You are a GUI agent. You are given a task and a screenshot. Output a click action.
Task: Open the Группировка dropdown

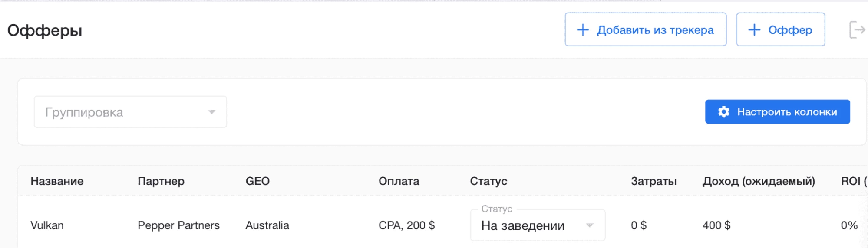pos(130,112)
